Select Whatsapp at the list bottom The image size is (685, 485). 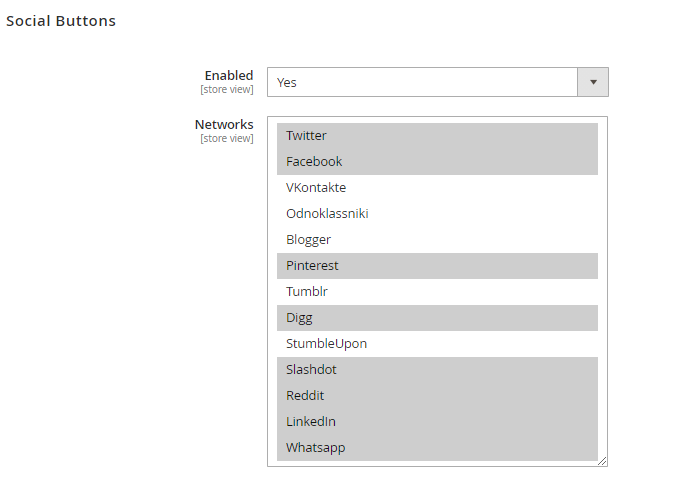(437, 448)
